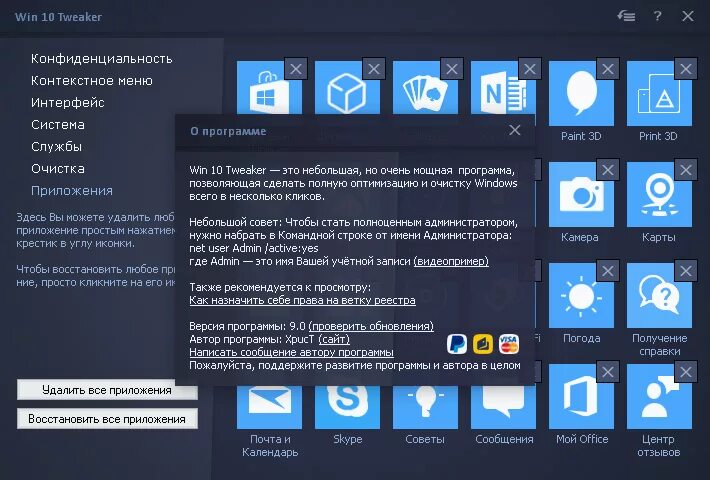
Task: Remove Paint 3D via its corner X
Action: [x=608, y=69]
